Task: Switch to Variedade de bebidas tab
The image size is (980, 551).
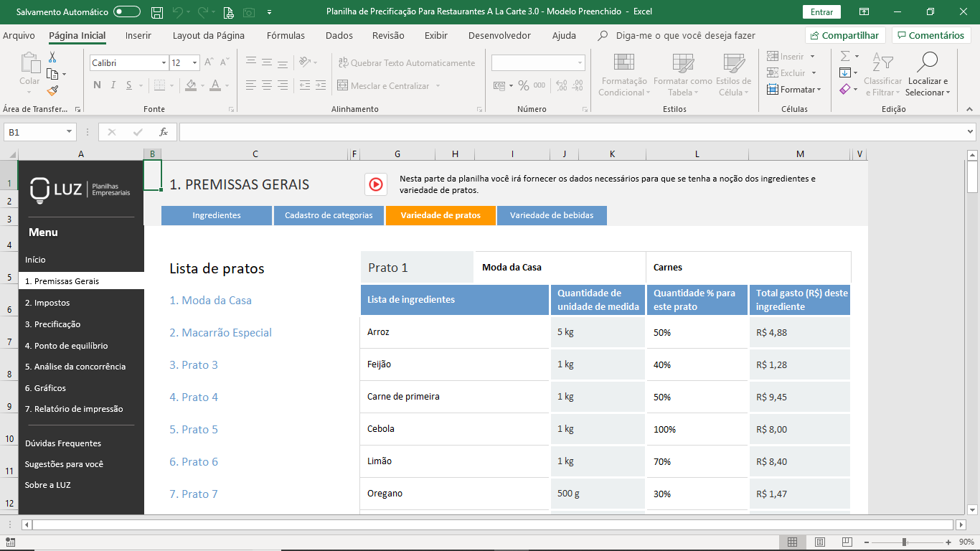Action: 552,215
